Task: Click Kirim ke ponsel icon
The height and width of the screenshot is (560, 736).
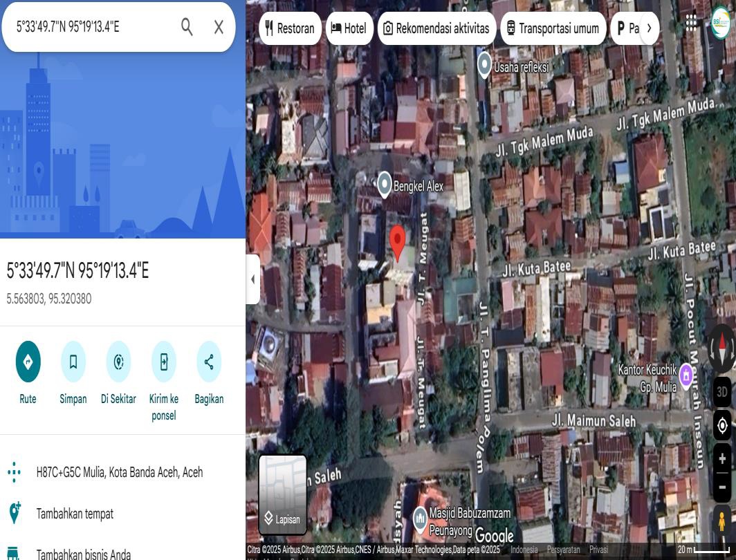Action: pos(164,362)
